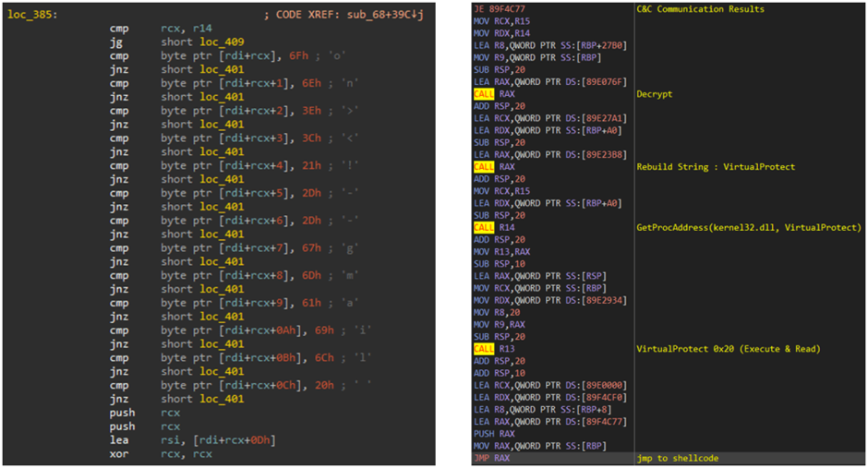This screenshot has width=868, height=468.
Task: Select 'MOV R8,20' instruction
Action: click(x=497, y=313)
